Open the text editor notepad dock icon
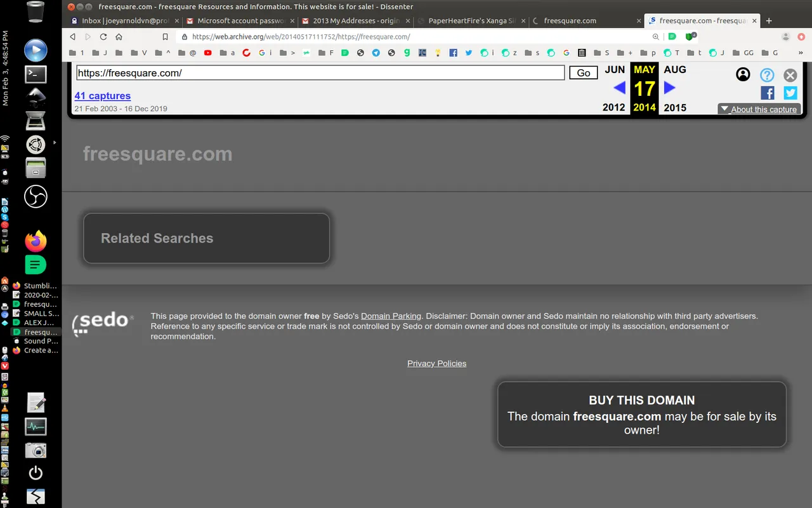Viewport: 812px width, 508px height. point(36,403)
